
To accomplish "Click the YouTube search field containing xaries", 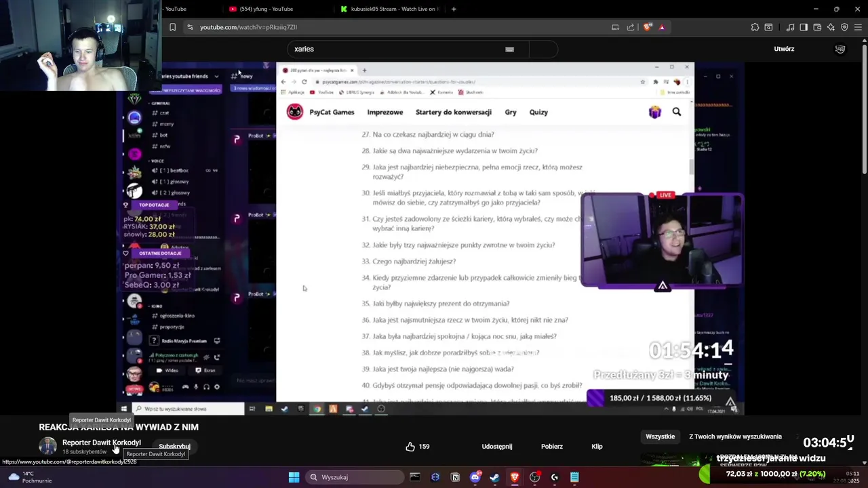I will 408,49.
